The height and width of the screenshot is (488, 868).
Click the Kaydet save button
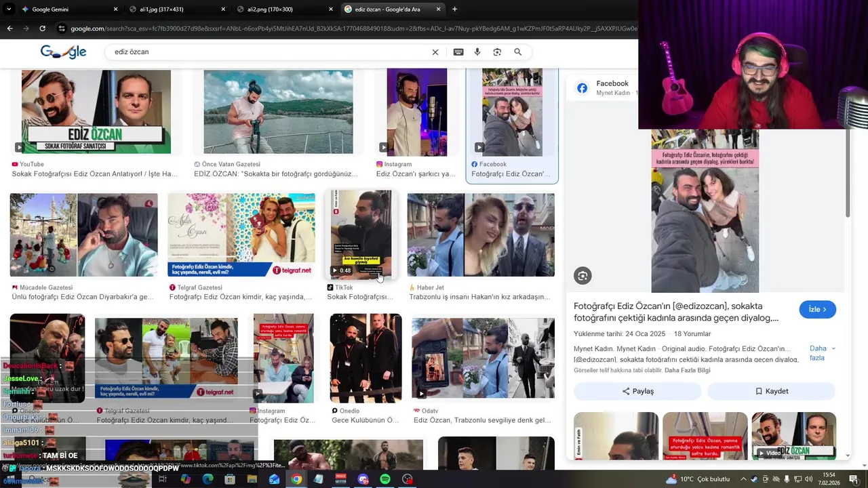(x=771, y=391)
